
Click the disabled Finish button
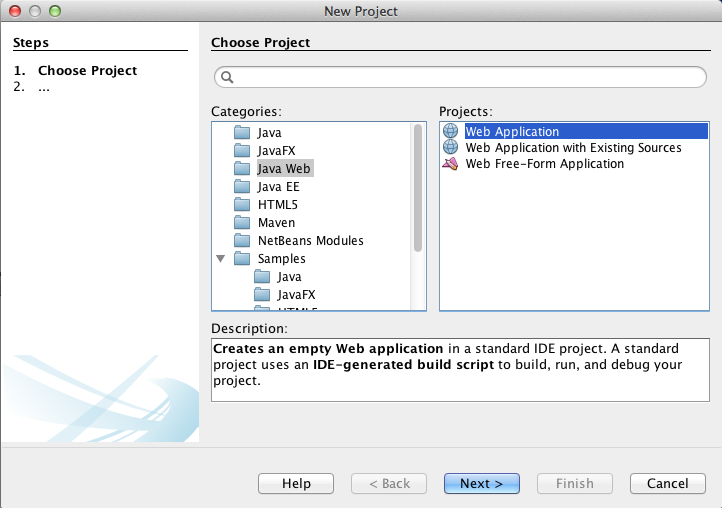(x=575, y=483)
